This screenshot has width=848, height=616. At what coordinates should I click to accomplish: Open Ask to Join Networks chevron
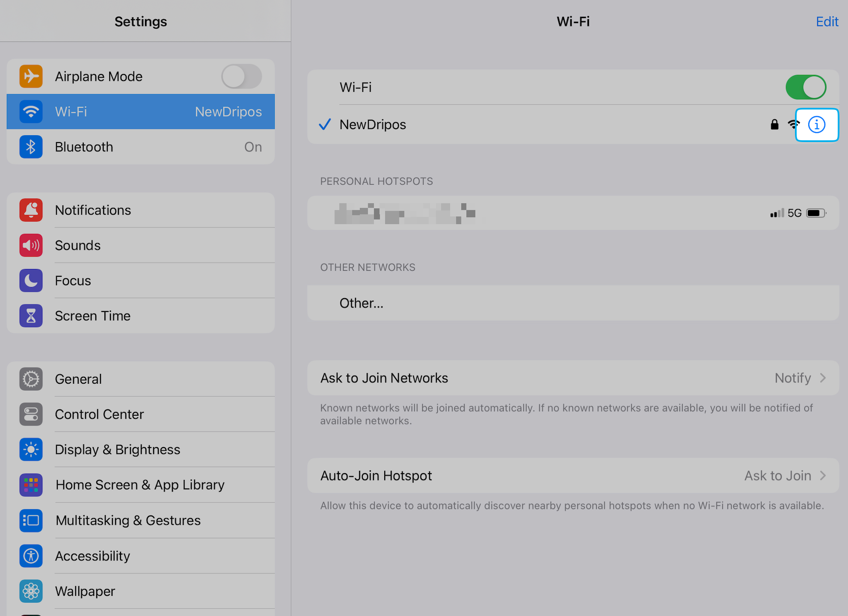[x=822, y=378]
